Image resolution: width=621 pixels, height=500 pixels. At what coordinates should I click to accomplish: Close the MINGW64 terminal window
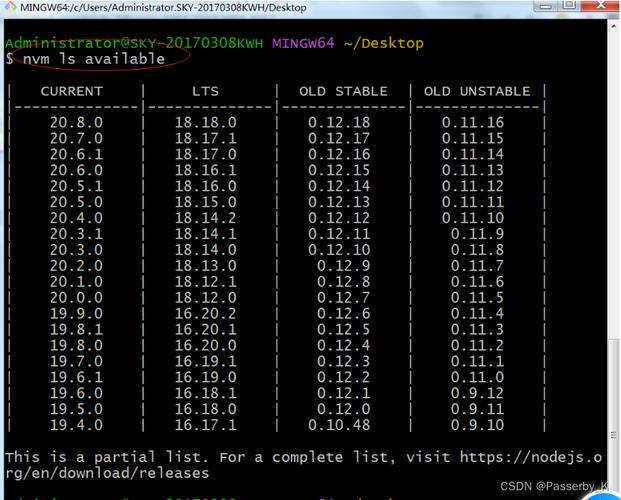tap(600, 5)
